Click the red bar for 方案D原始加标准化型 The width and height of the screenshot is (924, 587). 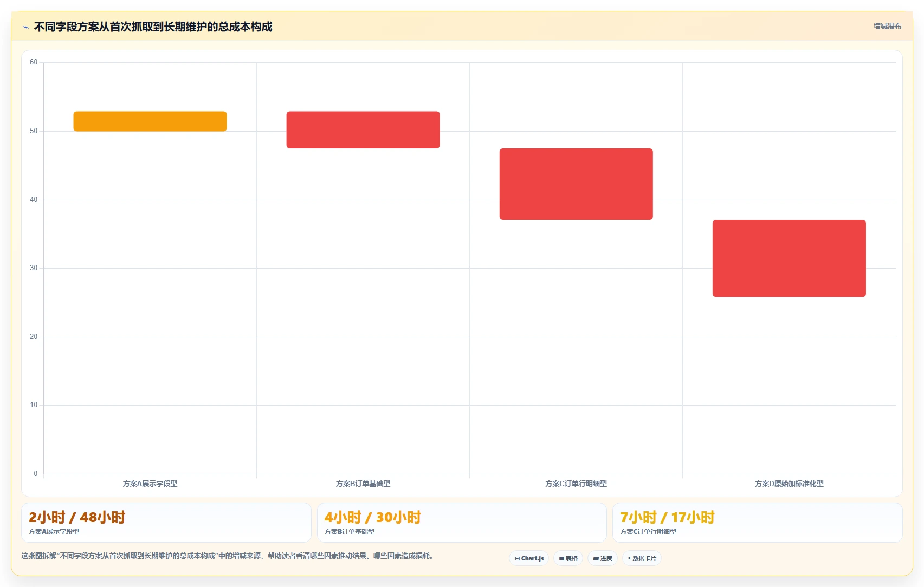[789, 258]
